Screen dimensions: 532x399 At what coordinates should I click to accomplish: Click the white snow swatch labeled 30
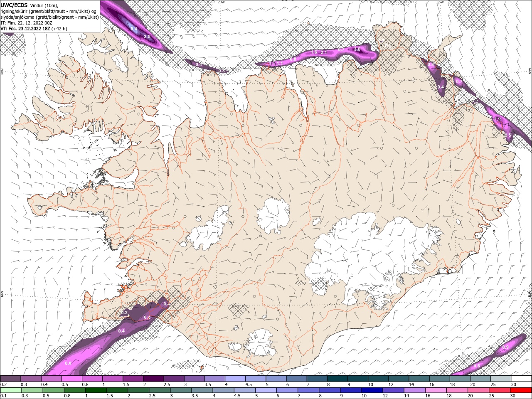[521, 379]
